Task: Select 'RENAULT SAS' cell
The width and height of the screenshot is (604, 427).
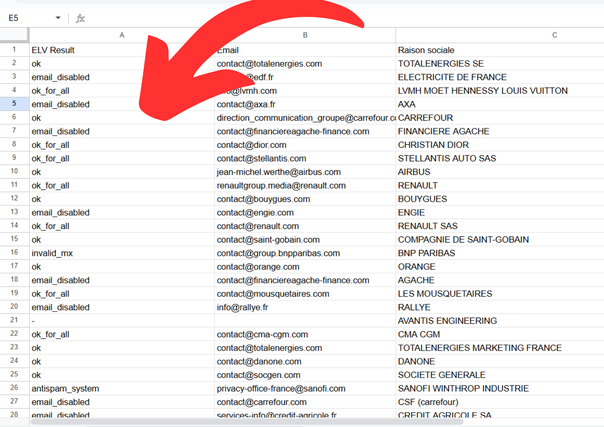Action: point(500,226)
